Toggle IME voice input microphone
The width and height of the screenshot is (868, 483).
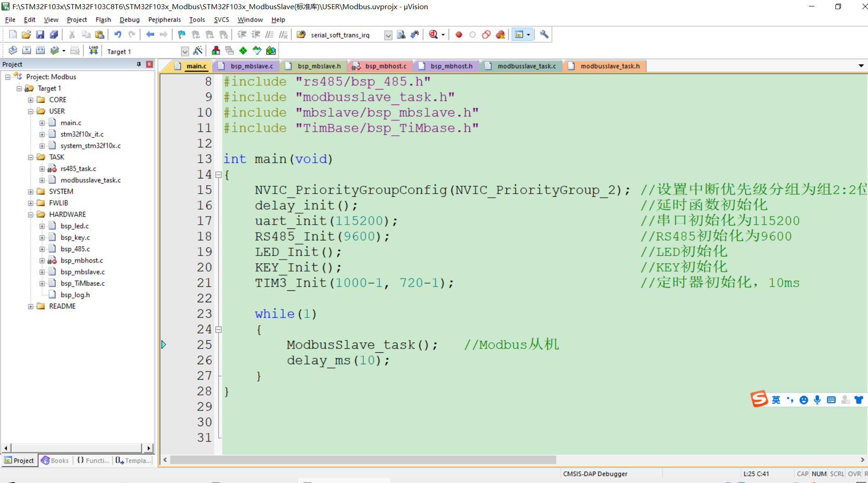click(x=817, y=400)
